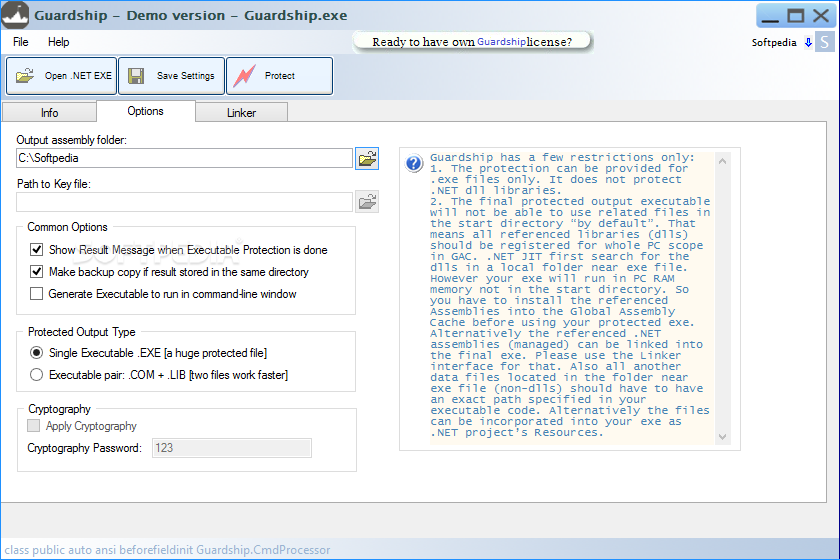Browse for the key file path
The image size is (840, 560).
(367, 202)
